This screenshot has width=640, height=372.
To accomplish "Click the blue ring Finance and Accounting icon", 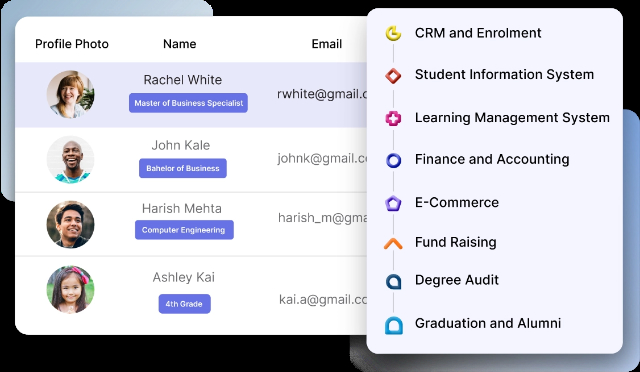I will coord(393,160).
